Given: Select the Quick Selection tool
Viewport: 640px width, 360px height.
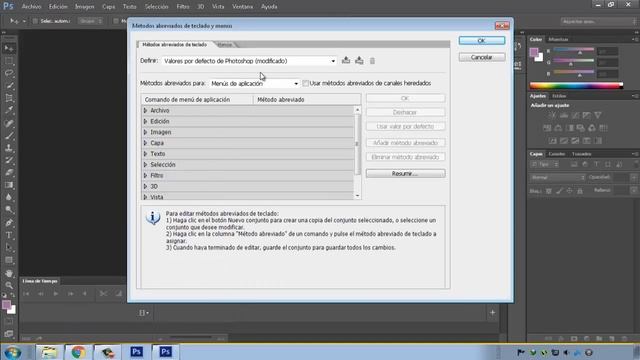Looking at the screenshot, I should pos(9,86).
